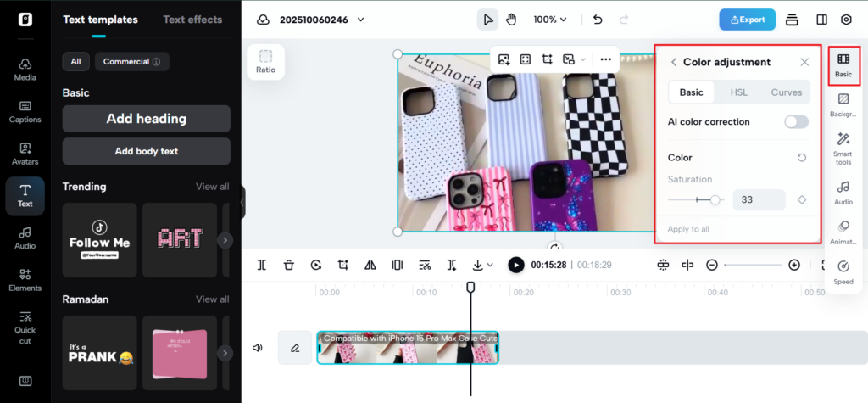Click Apply to all in color panel

[x=688, y=229]
